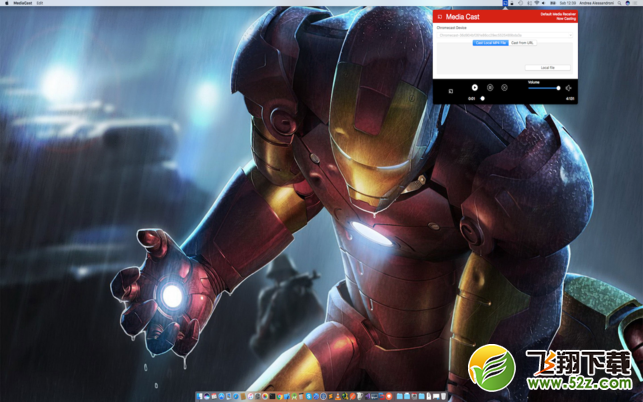Pause the current cast playback

[490, 87]
